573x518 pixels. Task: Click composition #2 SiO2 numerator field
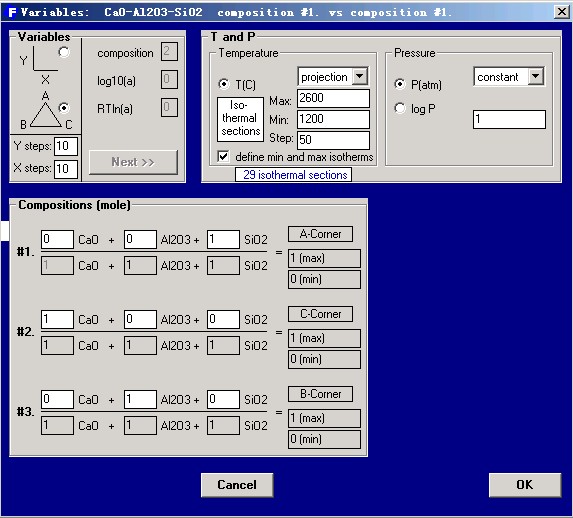pos(223,320)
